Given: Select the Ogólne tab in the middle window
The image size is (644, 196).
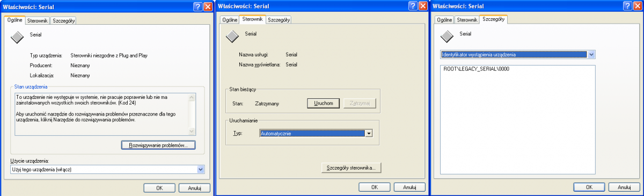Looking at the screenshot, I should tap(230, 20).
